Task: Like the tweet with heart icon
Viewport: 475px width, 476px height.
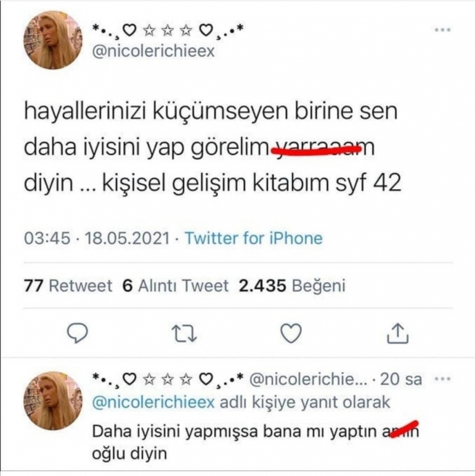Action: point(291,333)
